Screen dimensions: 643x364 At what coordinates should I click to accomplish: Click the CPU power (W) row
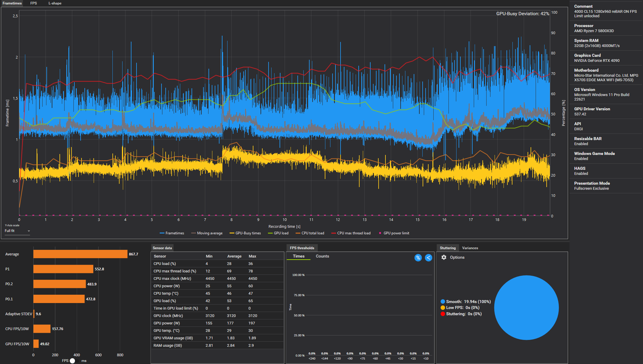tap(217, 286)
